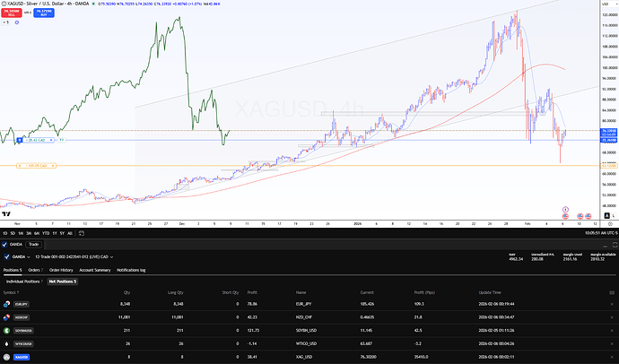Open the 12-Trade (LIVE) CAD account dropdown
This screenshot has width=619, height=364.
click(x=74, y=256)
